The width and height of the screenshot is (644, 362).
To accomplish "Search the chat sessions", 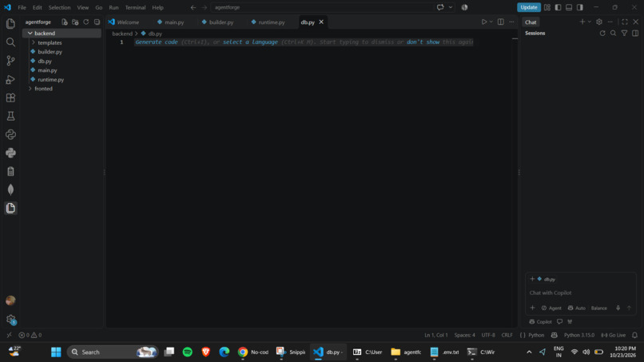I will coord(613,34).
